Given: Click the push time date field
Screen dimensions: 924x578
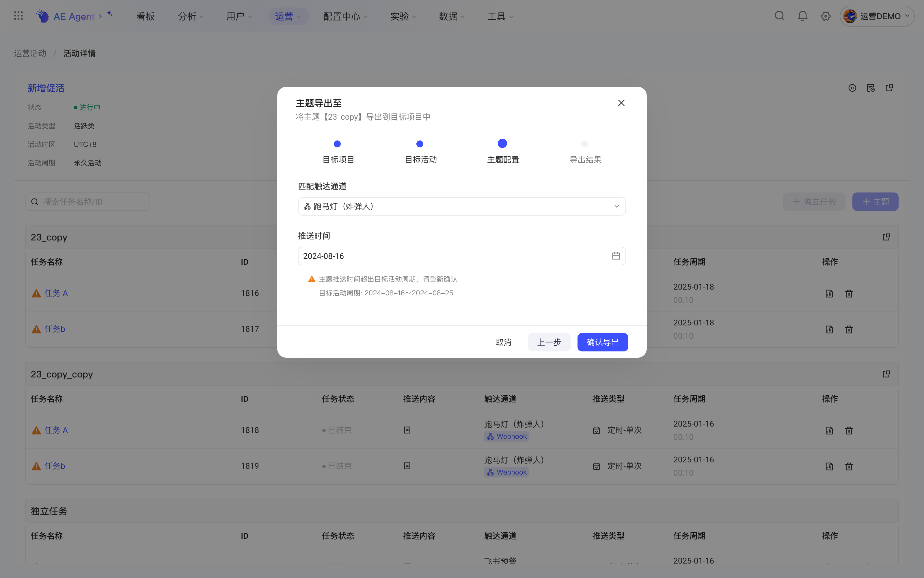Looking at the screenshot, I should click(462, 256).
